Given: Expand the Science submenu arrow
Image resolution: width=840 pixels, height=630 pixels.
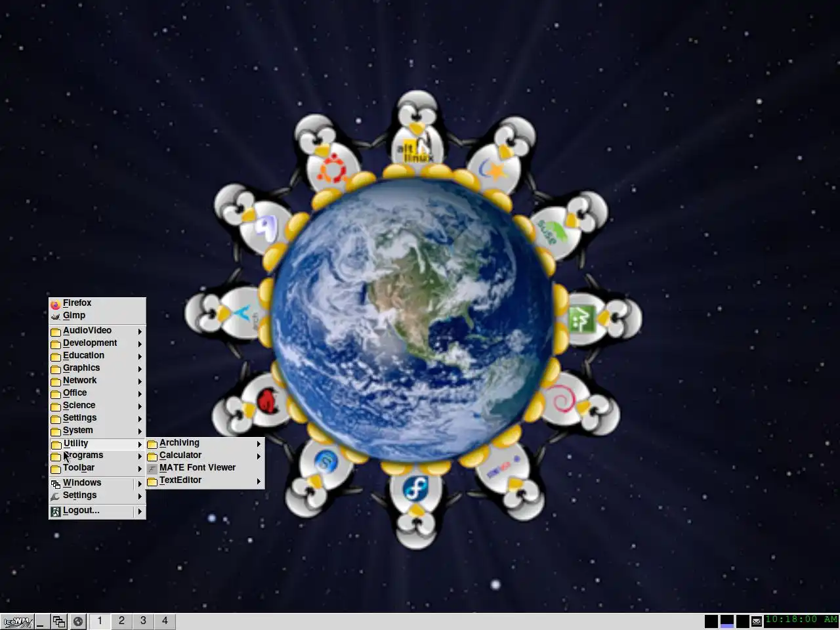Looking at the screenshot, I should [140, 406].
